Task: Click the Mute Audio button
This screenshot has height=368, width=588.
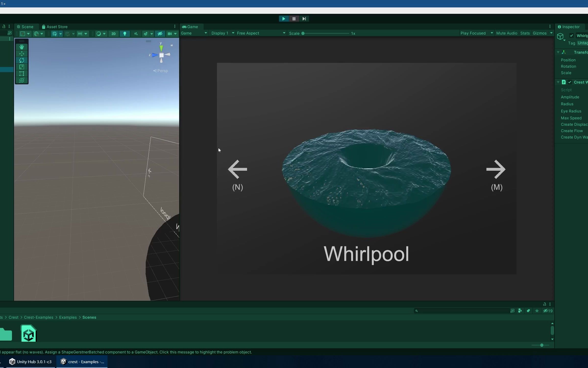Action: [507, 33]
